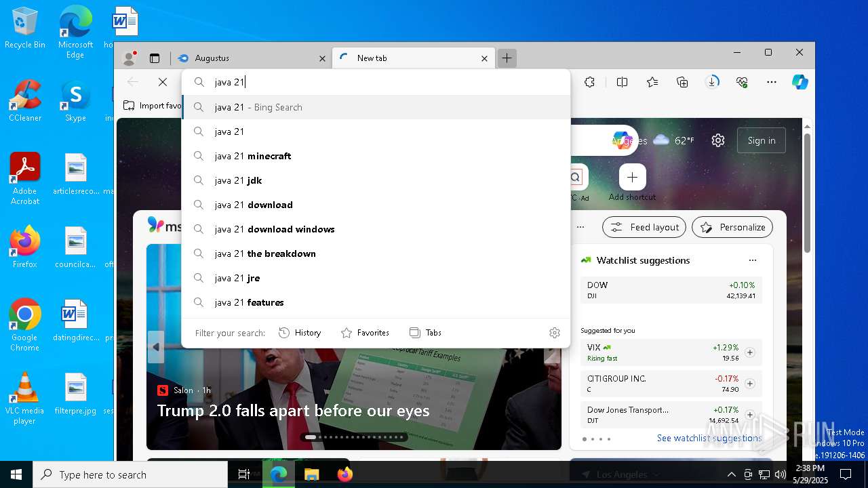Screen dimensions: 868x488
Task: Open CCleaner desktop icon
Action: (25, 101)
